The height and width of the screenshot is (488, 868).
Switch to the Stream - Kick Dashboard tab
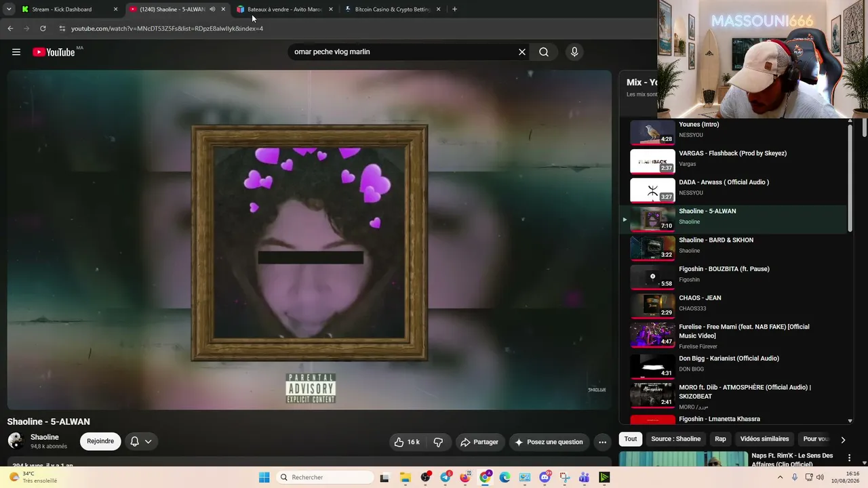click(68, 9)
